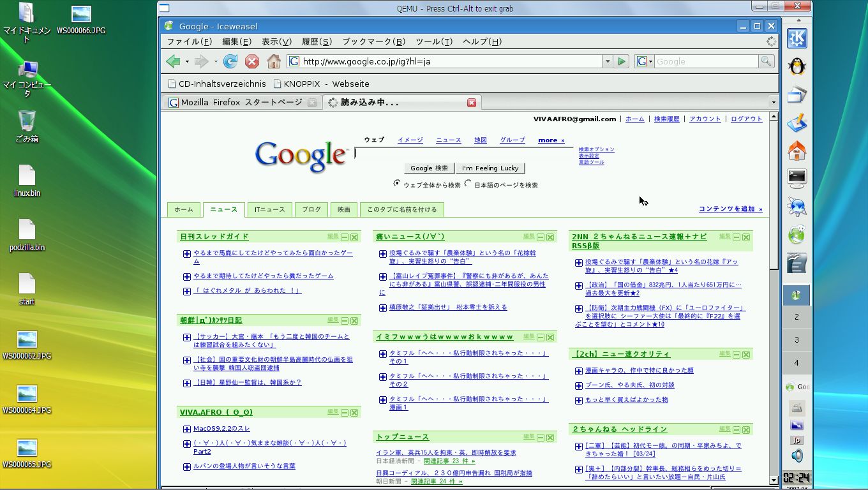This screenshot has width=868, height=490.
Task: Open the 検索履歴 link
Action: coord(667,119)
